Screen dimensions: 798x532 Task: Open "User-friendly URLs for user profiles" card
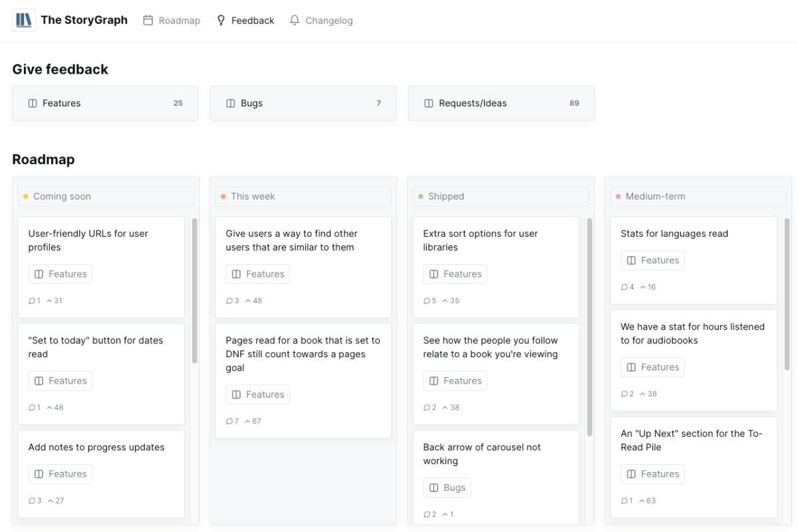[101, 267]
